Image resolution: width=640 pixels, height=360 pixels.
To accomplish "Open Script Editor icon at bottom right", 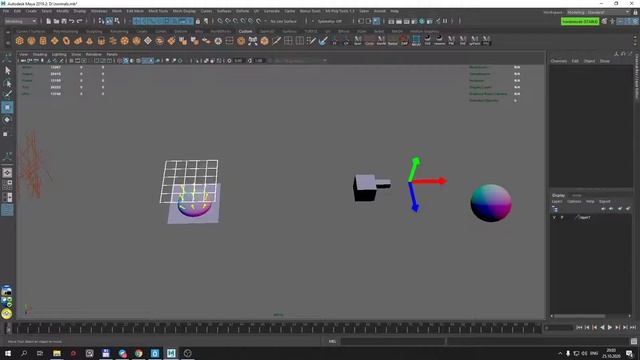I will click(633, 341).
